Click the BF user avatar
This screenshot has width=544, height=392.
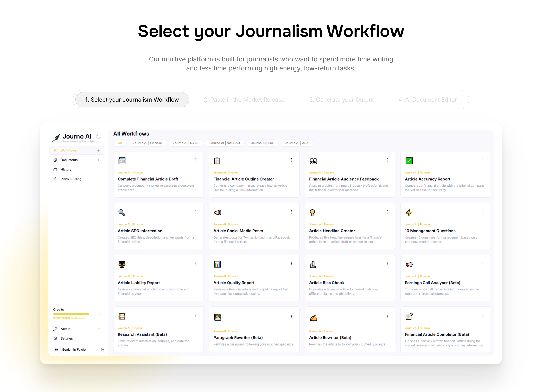click(57, 349)
